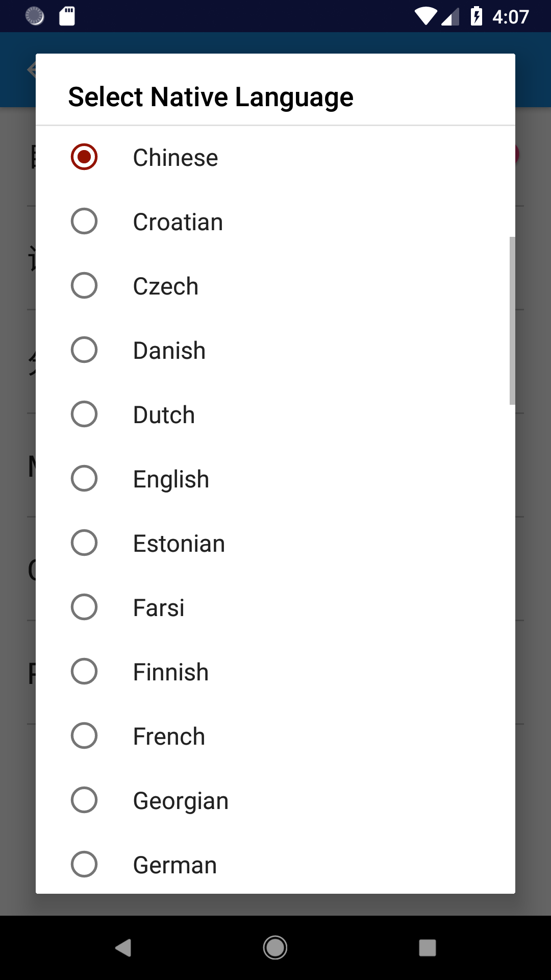Tap the Android back navigation icon
The width and height of the screenshot is (551, 980).
pos(123,948)
